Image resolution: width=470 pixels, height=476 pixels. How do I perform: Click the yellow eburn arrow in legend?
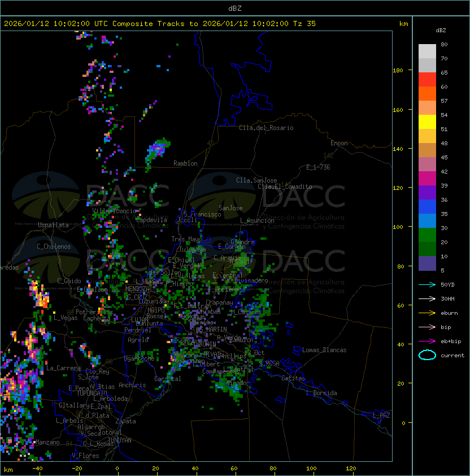(427, 313)
